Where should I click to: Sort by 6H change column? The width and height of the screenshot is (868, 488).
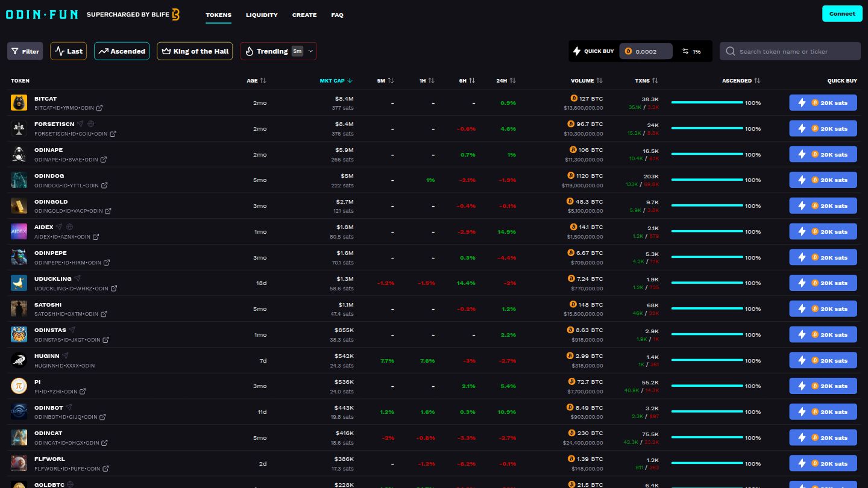click(467, 81)
